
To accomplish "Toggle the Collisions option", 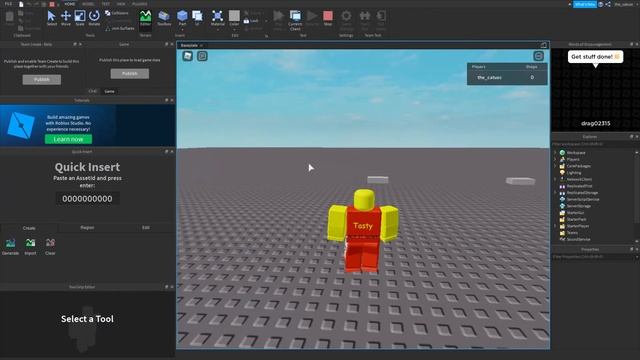I will click(116, 13).
